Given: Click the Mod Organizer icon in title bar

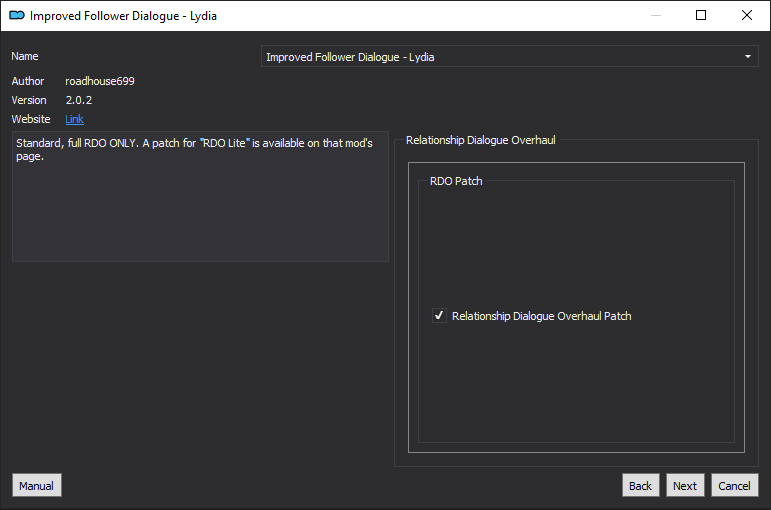Looking at the screenshot, I should (x=17, y=15).
